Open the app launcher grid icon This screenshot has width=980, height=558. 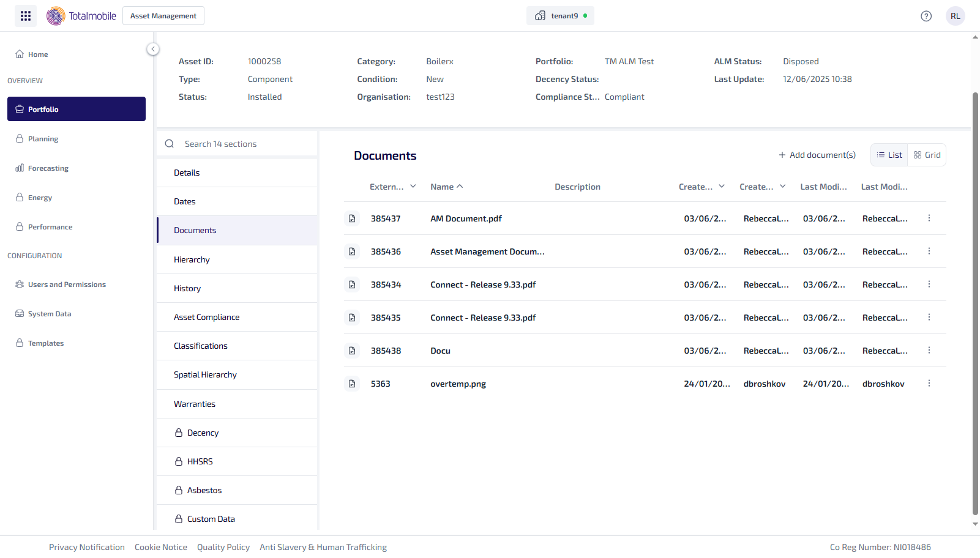(26, 16)
